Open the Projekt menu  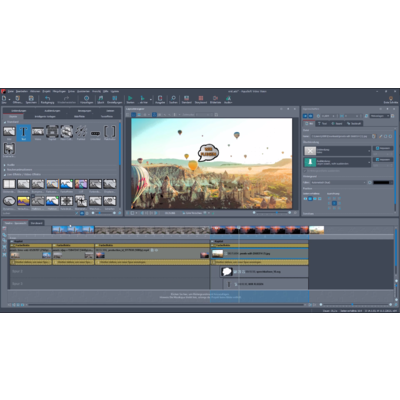click(46, 91)
